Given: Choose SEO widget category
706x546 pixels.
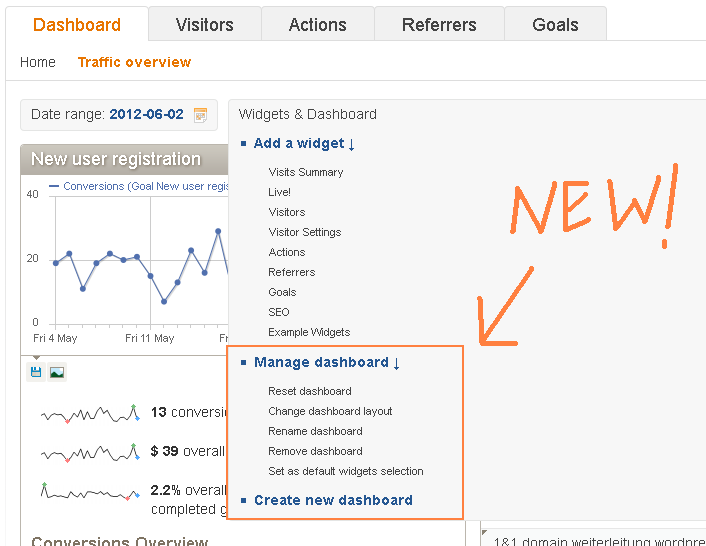Looking at the screenshot, I should click(279, 312).
